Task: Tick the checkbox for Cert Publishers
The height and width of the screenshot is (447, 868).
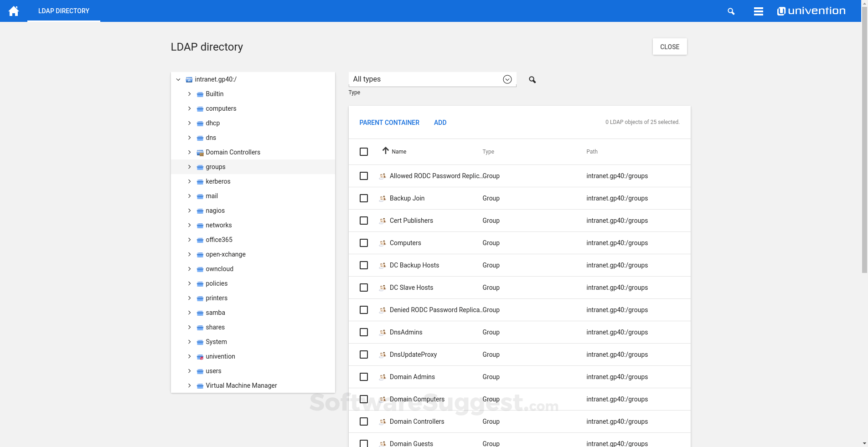Action: point(363,221)
